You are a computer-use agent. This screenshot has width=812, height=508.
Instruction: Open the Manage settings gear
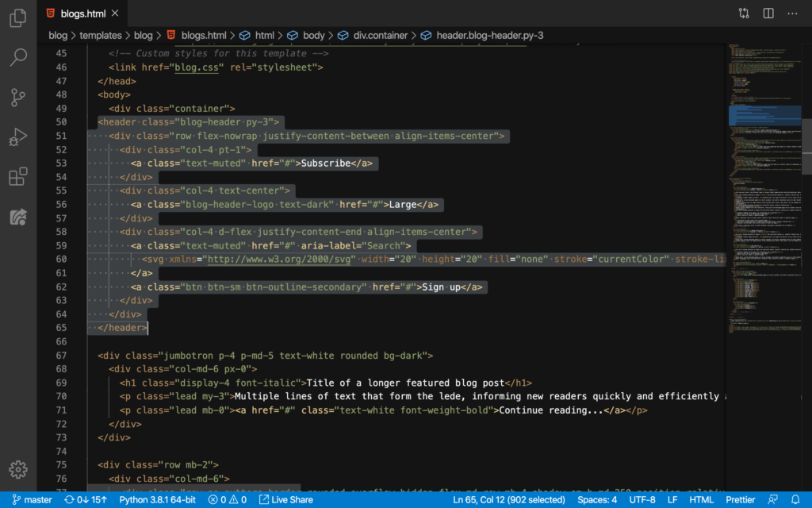pyautogui.click(x=18, y=470)
